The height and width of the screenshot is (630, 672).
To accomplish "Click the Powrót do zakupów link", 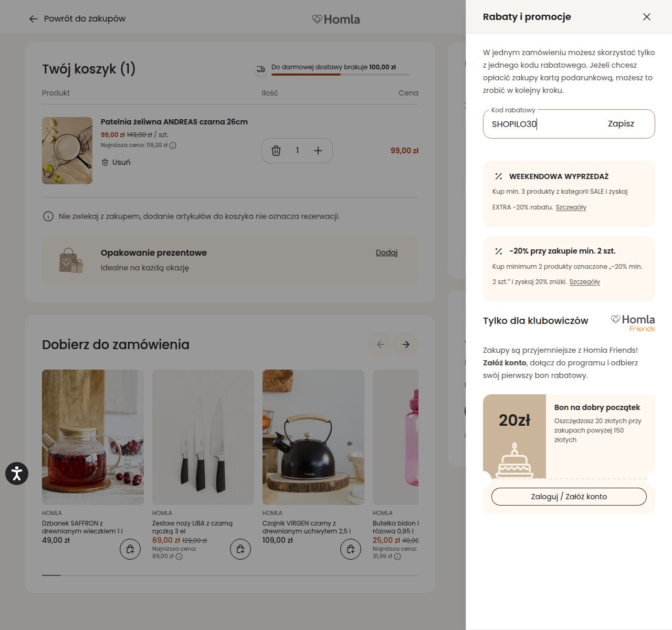I will 85,19.
